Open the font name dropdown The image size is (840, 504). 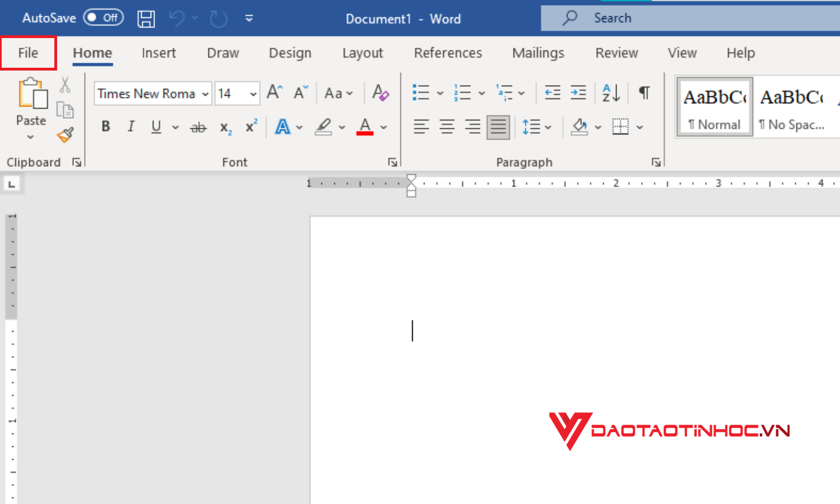[x=206, y=94]
